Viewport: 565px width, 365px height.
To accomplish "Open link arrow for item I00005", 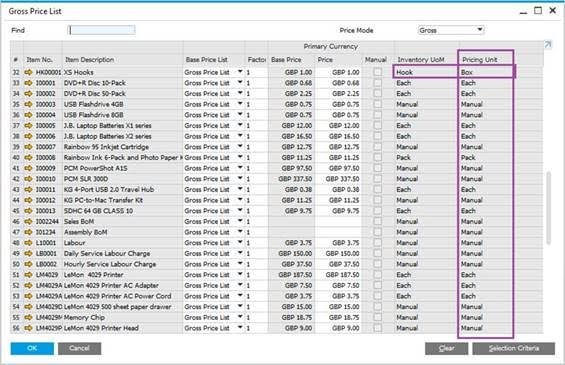I will [x=28, y=126].
